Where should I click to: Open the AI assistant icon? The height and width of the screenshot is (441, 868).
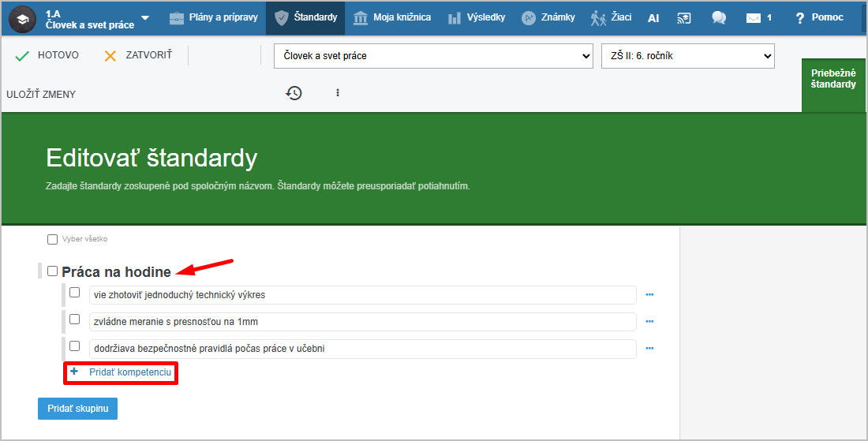pyautogui.click(x=653, y=18)
